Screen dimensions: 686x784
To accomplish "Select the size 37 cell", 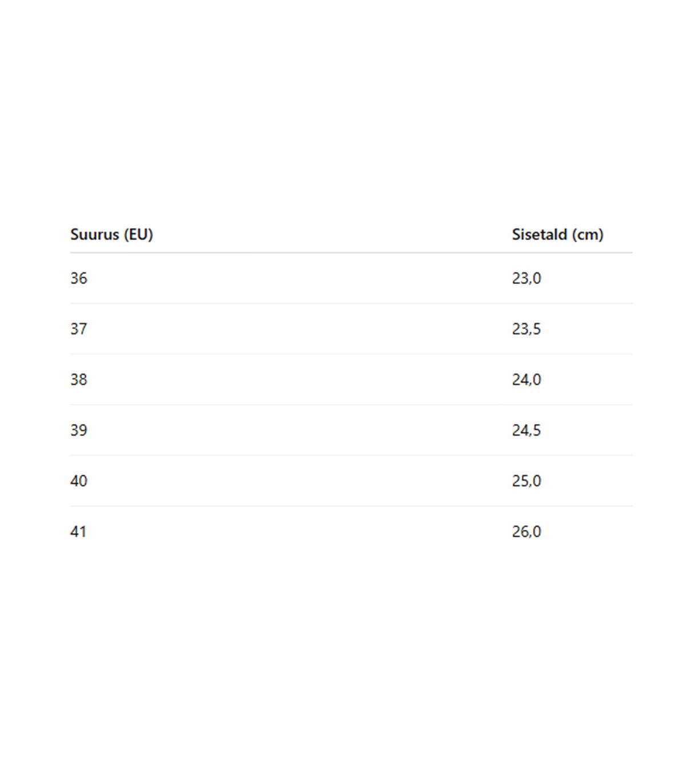I will click(x=79, y=329).
